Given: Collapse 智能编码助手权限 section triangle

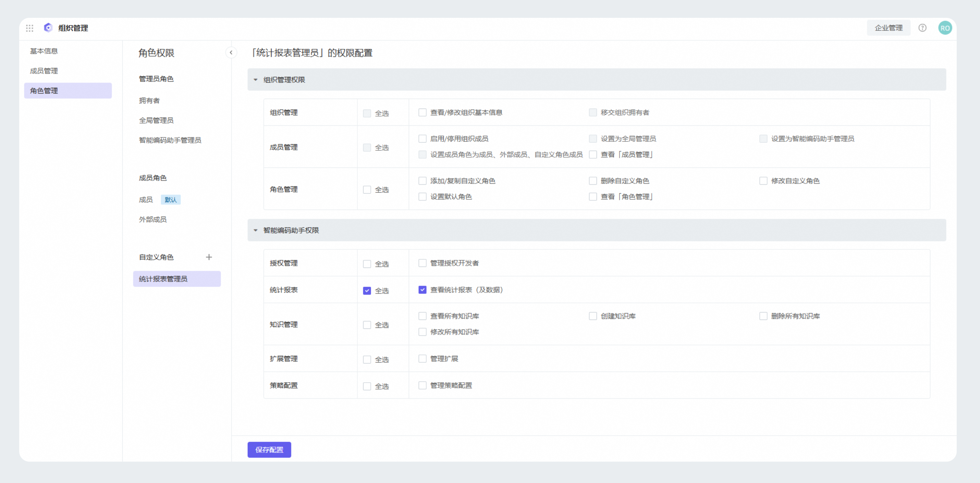Looking at the screenshot, I should click(256, 231).
